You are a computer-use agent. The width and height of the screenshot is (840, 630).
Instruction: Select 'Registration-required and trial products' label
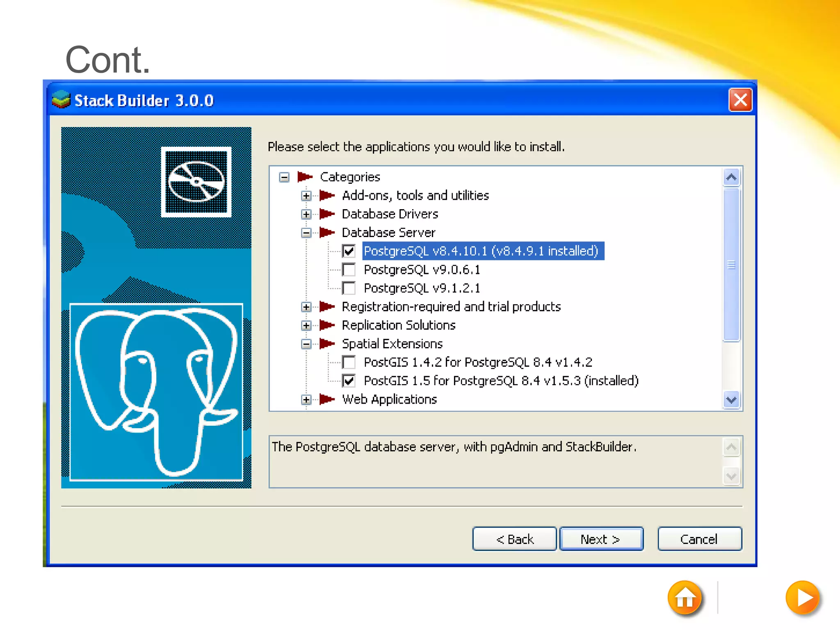point(451,306)
